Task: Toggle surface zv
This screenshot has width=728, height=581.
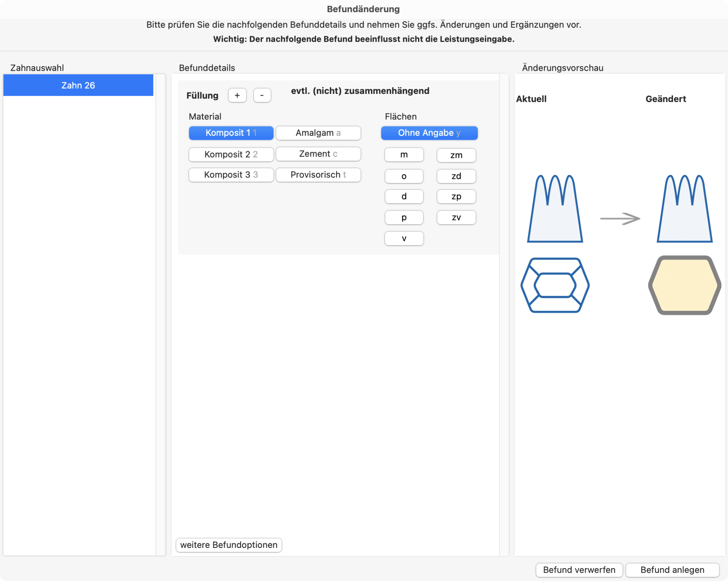Action: tap(456, 218)
